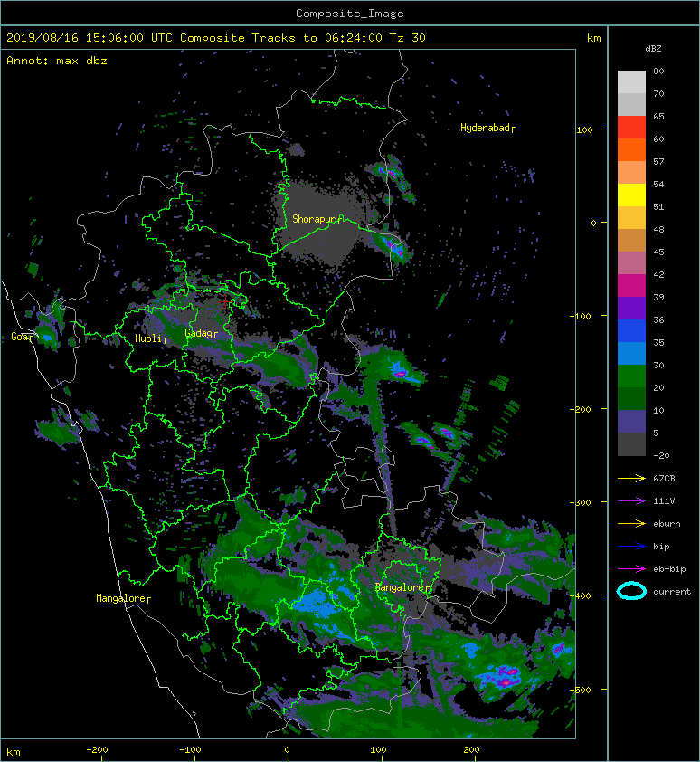700x762 pixels.
Task: Click the -500 y-axis tick label
Action: [x=580, y=690]
